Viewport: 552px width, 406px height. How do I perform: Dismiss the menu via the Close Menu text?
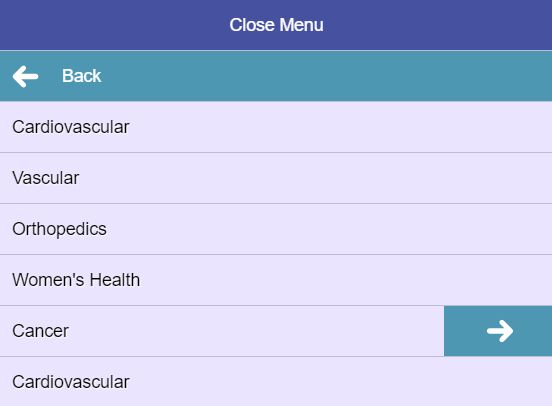coord(276,25)
